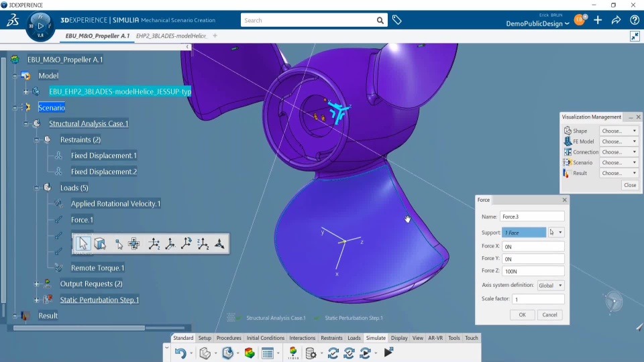The height and width of the screenshot is (362, 644).
Task: Click the highlighted model import icon in bottom toolbar
Action: tap(227, 353)
